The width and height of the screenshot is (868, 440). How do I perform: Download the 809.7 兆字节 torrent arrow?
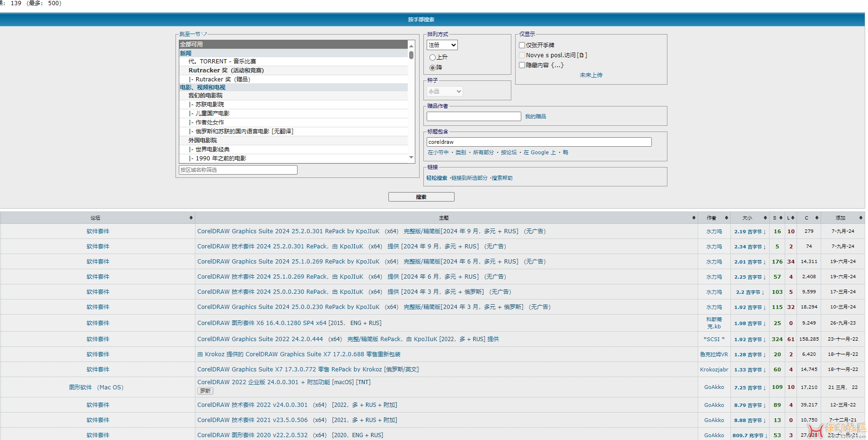766,436
